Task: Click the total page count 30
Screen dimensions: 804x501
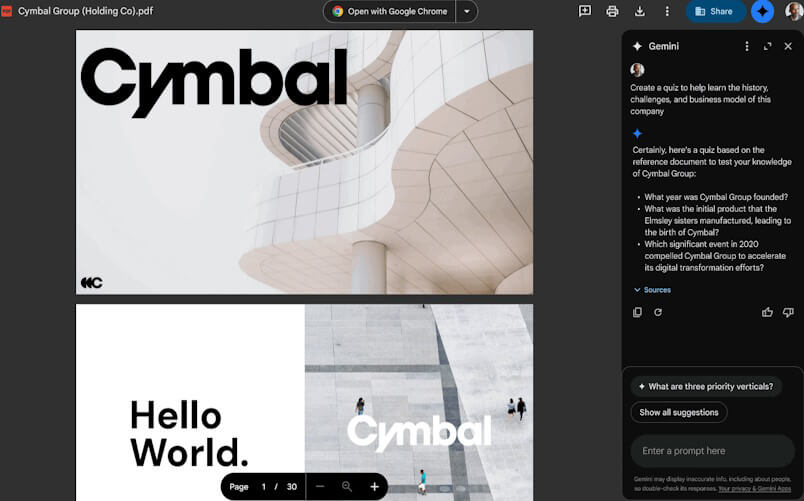Action: click(x=292, y=487)
